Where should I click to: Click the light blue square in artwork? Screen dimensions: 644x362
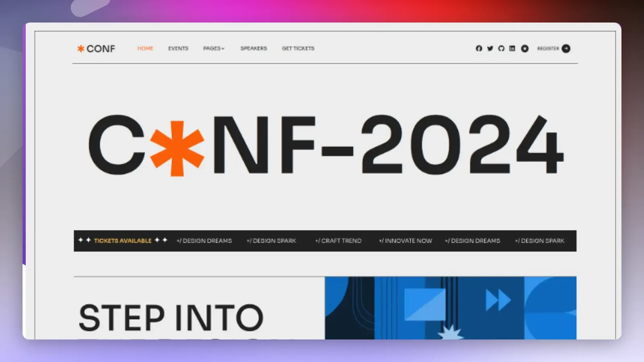[425, 304]
